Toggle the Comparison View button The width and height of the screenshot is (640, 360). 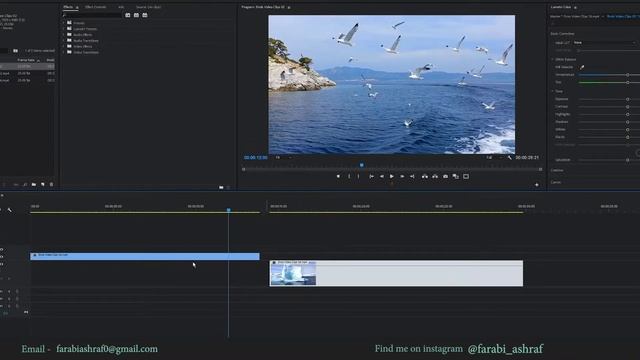tap(456, 176)
